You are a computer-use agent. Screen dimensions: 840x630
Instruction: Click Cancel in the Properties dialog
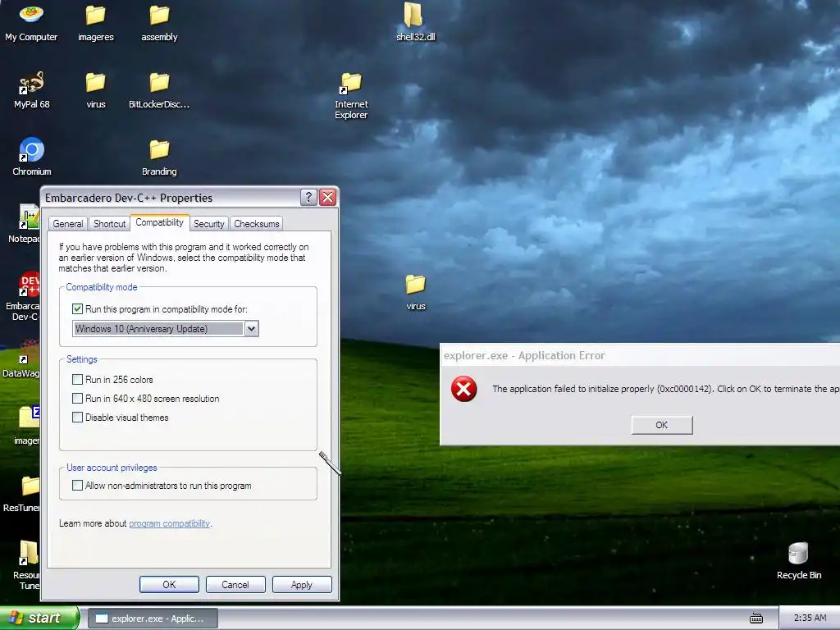coord(235,584)
